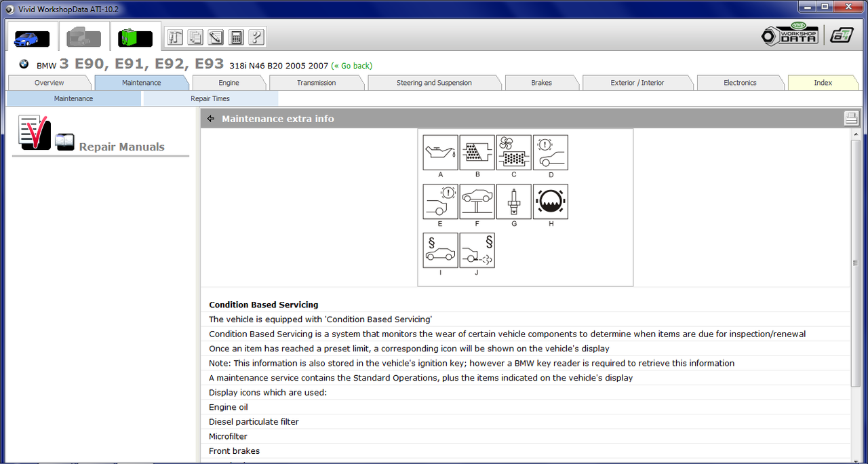Print the maintenance info page
Image resolution: width=868 pixels, height=464 pixels.
coord(851,119)
